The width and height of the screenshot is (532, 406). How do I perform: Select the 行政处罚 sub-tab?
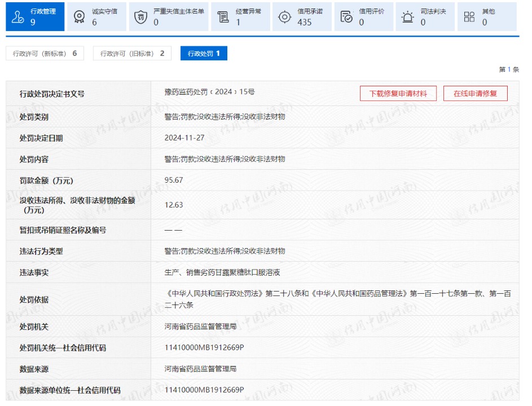(204, 53)
